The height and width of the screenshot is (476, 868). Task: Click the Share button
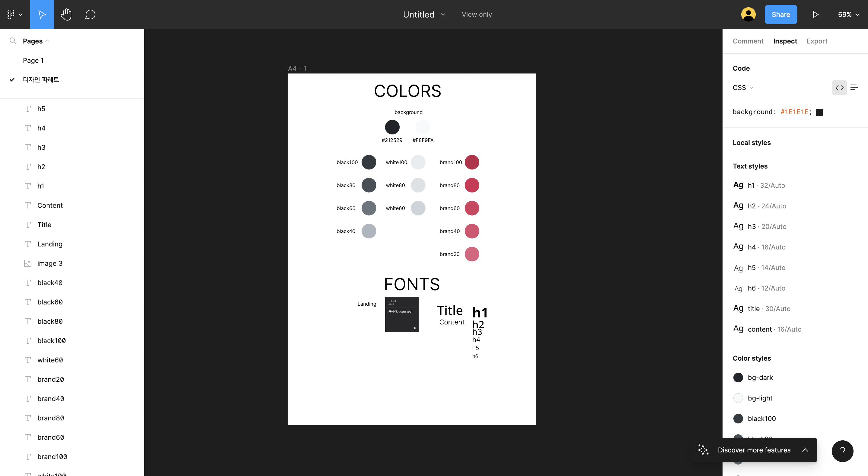click(780, 14)
